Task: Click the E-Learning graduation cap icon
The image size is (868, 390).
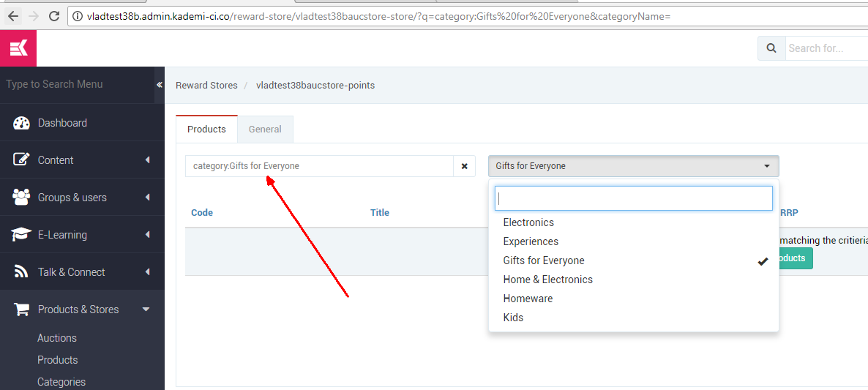Action: pos(21,235)
